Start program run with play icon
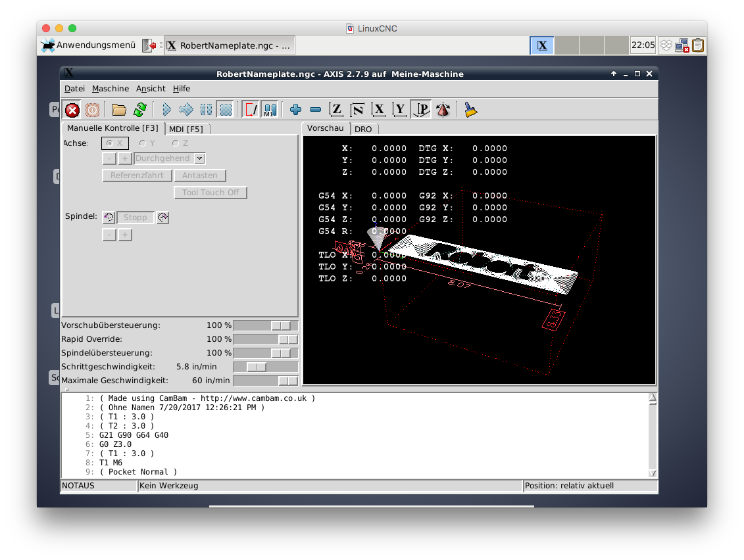This screenshot has height=560, width=744. (x=166, y=110)
